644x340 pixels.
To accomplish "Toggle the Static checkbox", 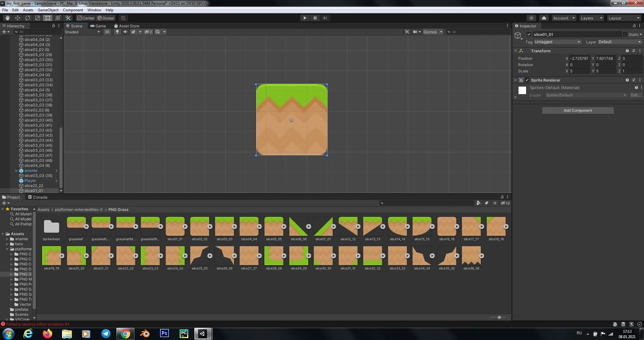I will tap(625, 34).
